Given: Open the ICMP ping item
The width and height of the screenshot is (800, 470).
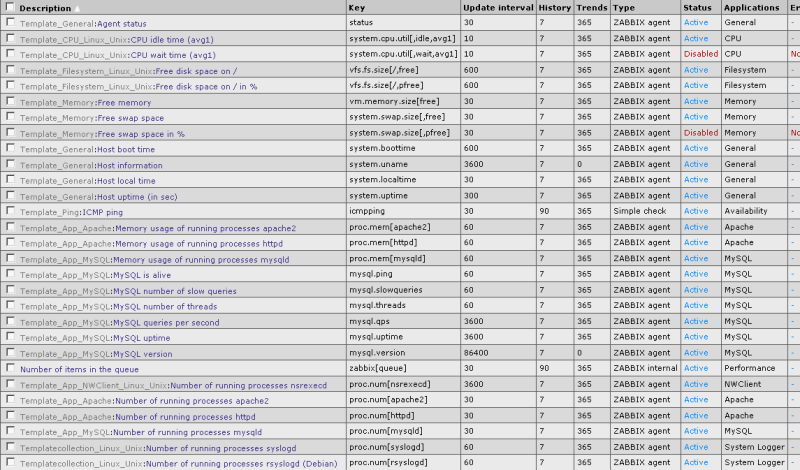Looking at the screenshot, I should tap(103, 212).
